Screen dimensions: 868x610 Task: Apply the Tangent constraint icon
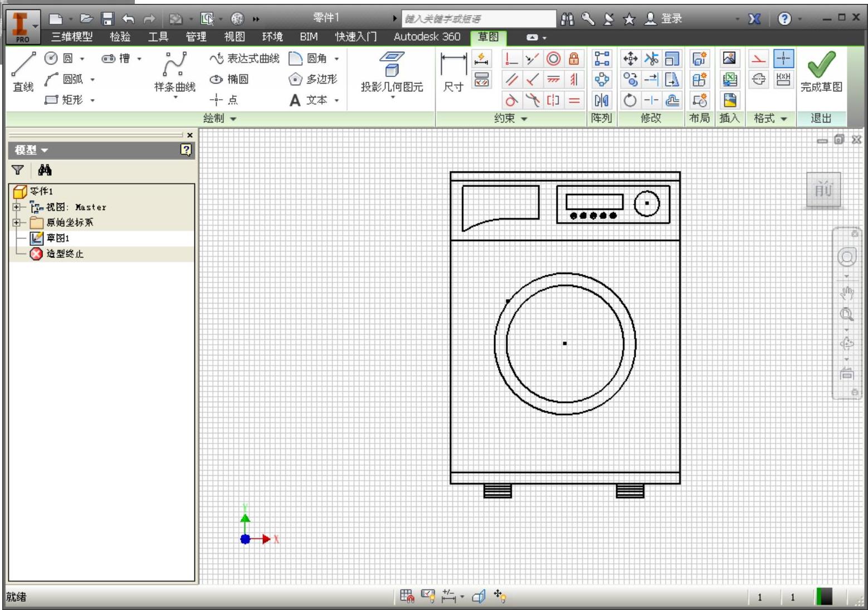coord(511,100)
